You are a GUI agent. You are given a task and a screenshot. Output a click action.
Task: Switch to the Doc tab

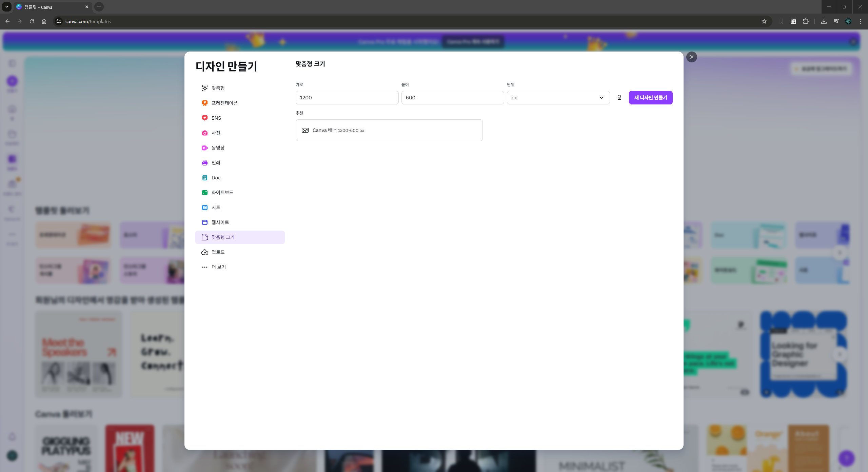tap(216, 178)
